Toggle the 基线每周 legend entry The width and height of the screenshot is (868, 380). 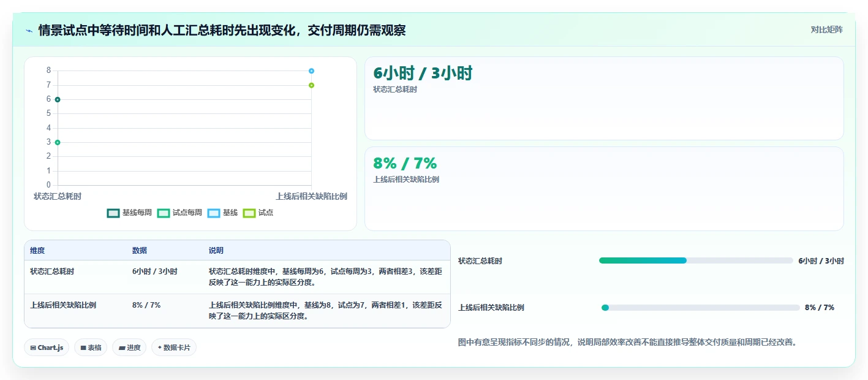click(129, 213)
